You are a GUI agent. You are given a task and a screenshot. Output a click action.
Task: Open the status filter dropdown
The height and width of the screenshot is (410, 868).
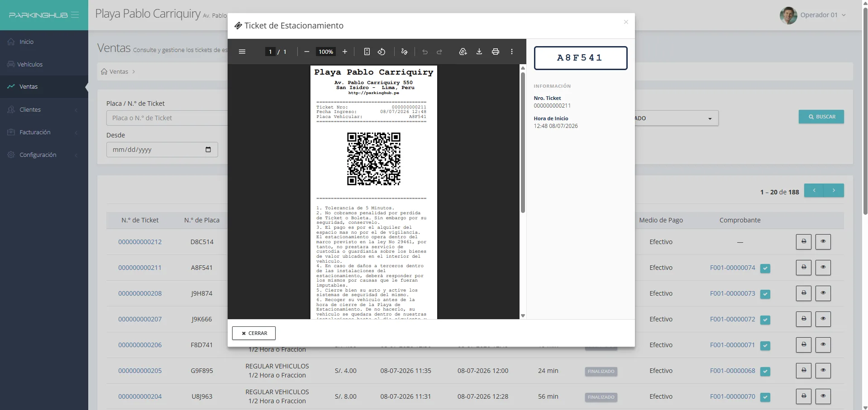[x=677, y=118]
